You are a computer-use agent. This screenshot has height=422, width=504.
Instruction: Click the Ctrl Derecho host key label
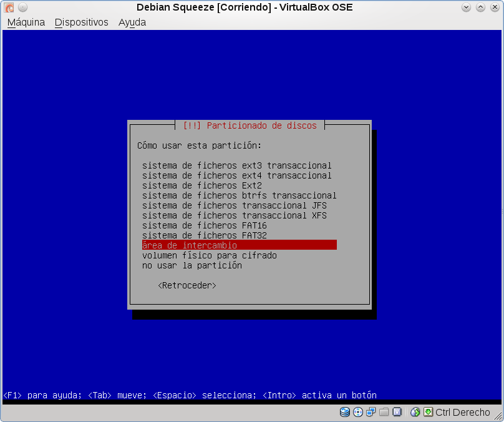tap(463, 412)
